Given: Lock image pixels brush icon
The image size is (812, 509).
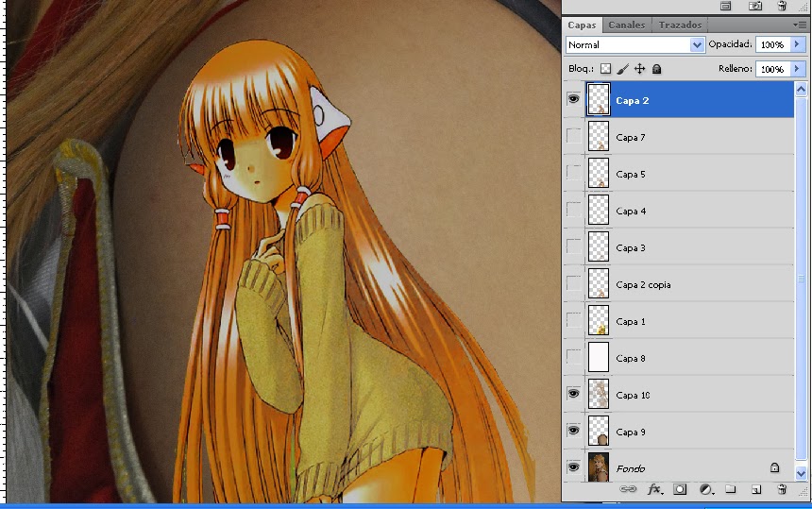Looking at the screenshot, I should pos(623,68).
